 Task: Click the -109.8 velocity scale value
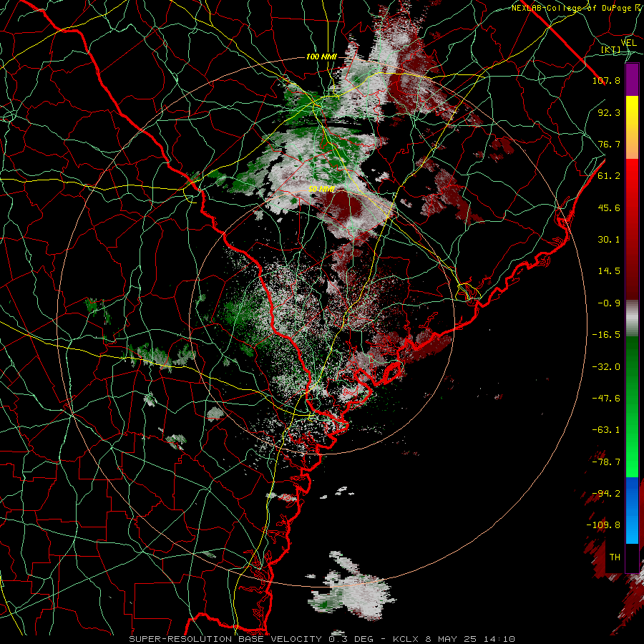point(603,525)
